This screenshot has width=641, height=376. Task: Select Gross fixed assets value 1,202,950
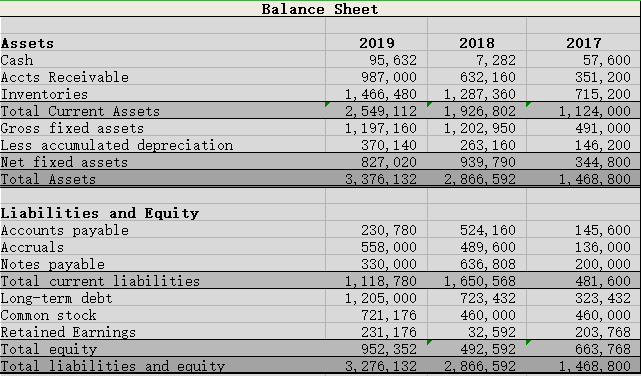pos(480,128)
